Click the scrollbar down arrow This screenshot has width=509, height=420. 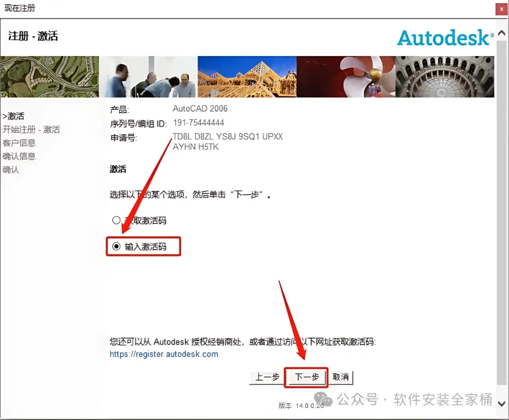click(x=501, y=404)
